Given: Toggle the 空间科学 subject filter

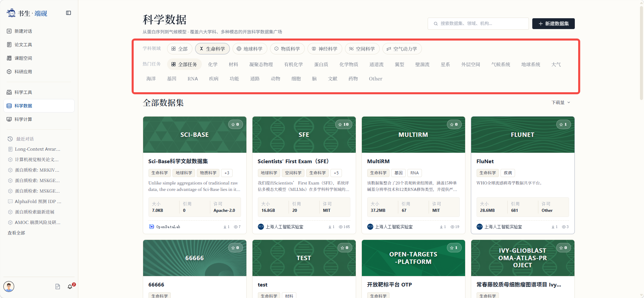Looking at the screenshot, I should coord(362,49).
